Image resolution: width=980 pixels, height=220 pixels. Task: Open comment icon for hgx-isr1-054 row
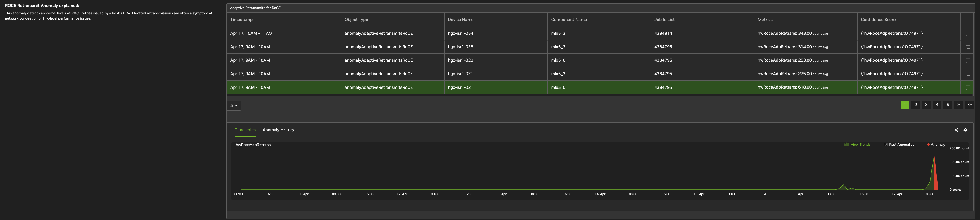[968, 34]
